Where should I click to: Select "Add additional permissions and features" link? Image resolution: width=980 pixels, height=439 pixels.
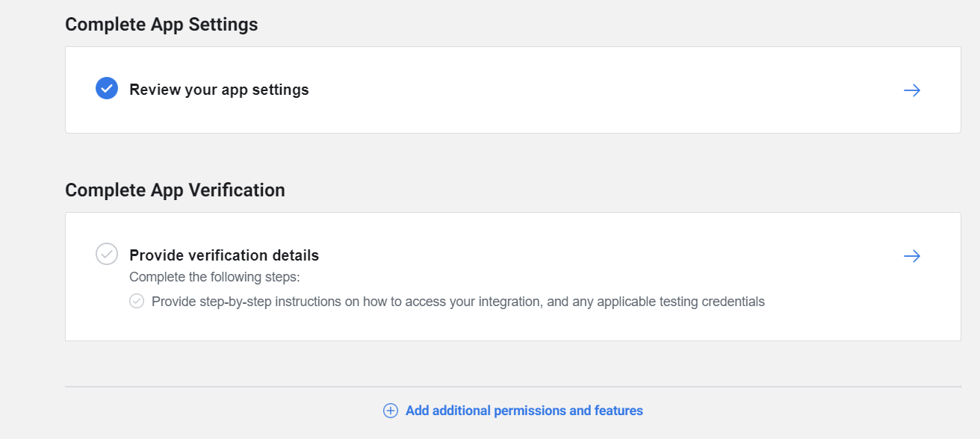click(x=524, y=411)
